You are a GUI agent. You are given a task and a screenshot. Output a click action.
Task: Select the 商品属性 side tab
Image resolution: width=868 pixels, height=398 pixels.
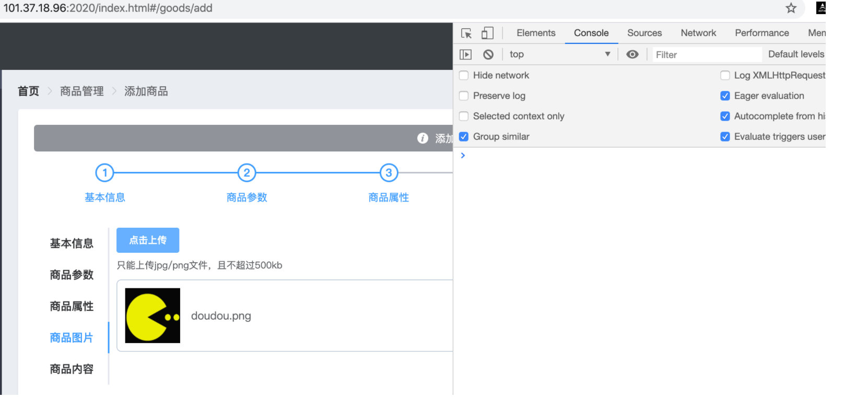tap(72, 306)
